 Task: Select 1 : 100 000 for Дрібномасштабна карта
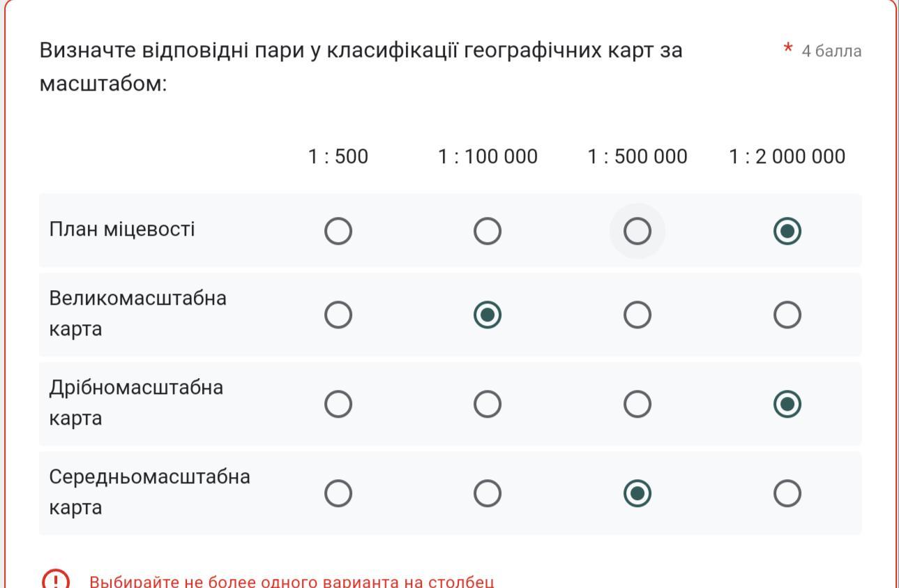coord(488,404)
